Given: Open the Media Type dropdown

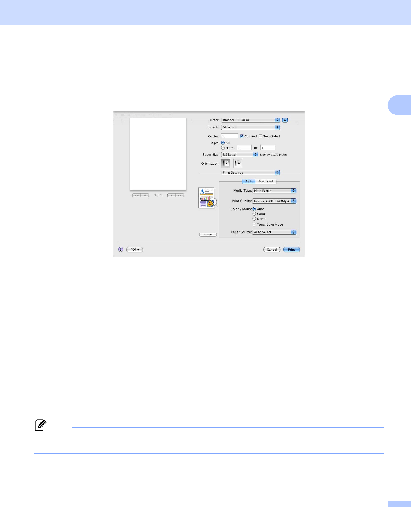Looking at the screenshot, I should 274,191.
